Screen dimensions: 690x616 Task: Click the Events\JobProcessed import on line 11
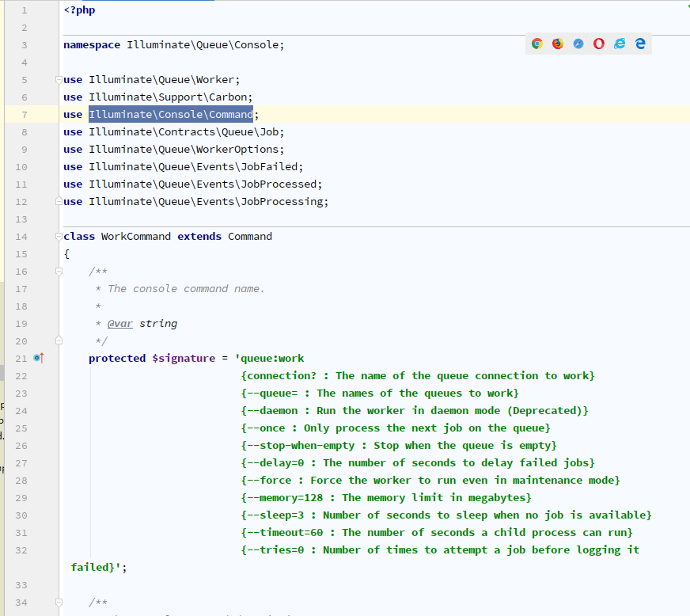pos(203,184)
